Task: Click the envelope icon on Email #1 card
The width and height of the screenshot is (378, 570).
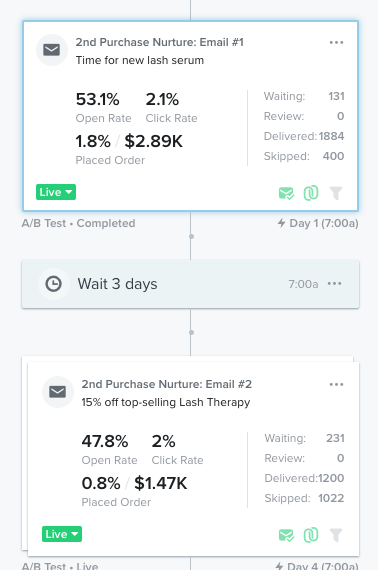Action: (52, 50)
